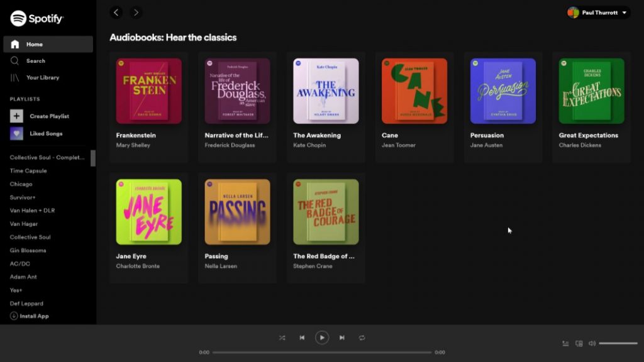Enable repeat mode
This screenshot has width=644, height=362.
362,337
